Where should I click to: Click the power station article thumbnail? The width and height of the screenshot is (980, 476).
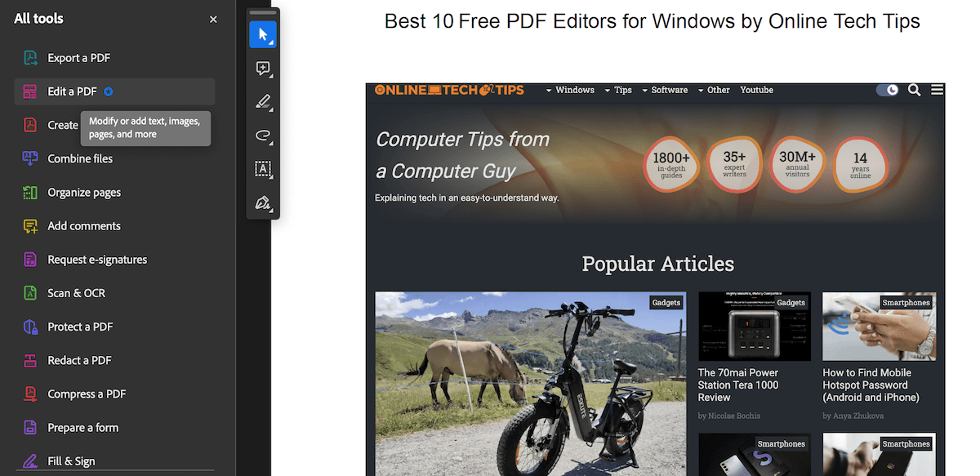click(755, 327)
